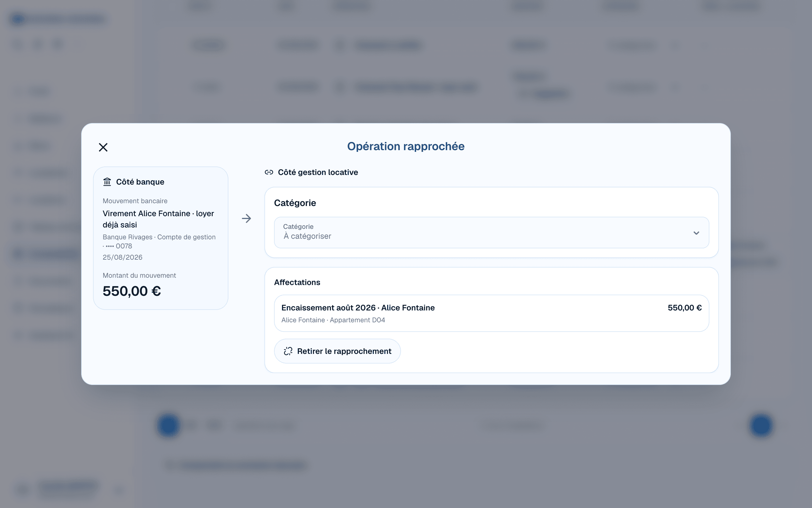812x508 pixels.
Task: Click the text Virement Alice Fontaine · loyer déjà saisi
Action: (x=158, y=219)
